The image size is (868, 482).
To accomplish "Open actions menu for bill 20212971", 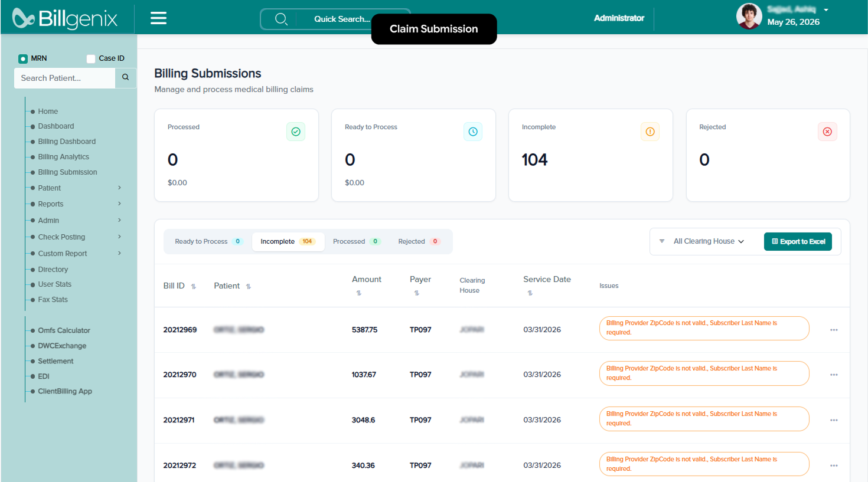I will pos(834,420).
